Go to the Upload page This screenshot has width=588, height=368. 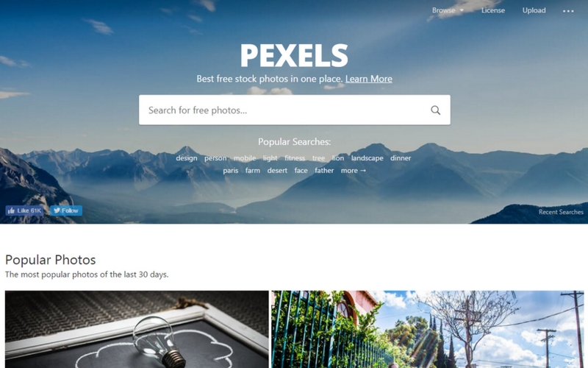[534, 10]
